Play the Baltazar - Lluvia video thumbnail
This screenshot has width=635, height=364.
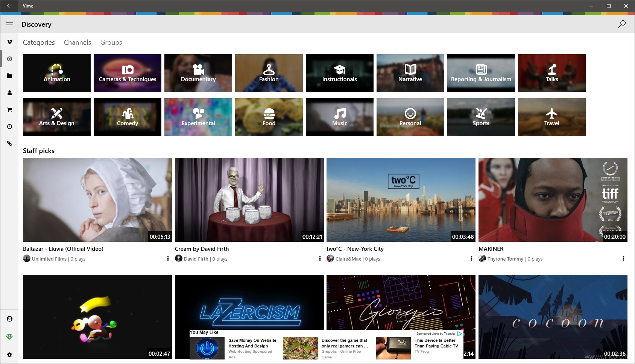[97, 200]
